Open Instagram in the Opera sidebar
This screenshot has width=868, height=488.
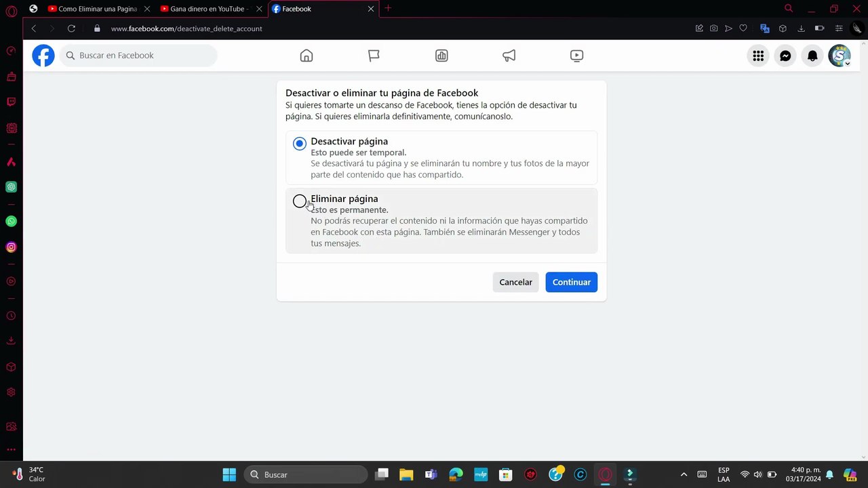pyautogui.click(x=11, y=247)
